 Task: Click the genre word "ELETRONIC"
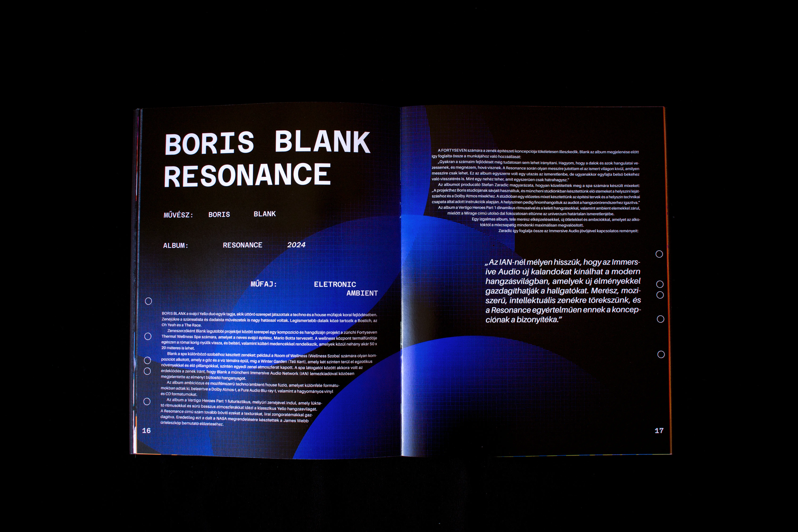coord(335,284)
